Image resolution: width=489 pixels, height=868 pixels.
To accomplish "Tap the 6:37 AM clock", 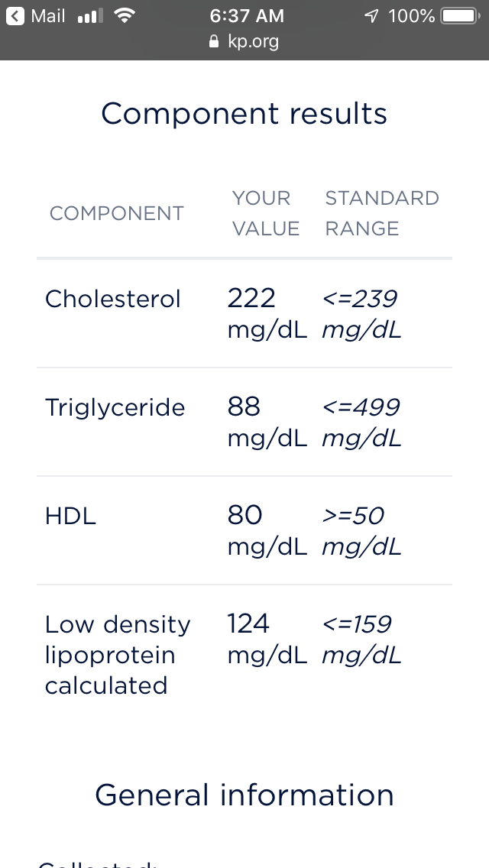I will 246,16.
